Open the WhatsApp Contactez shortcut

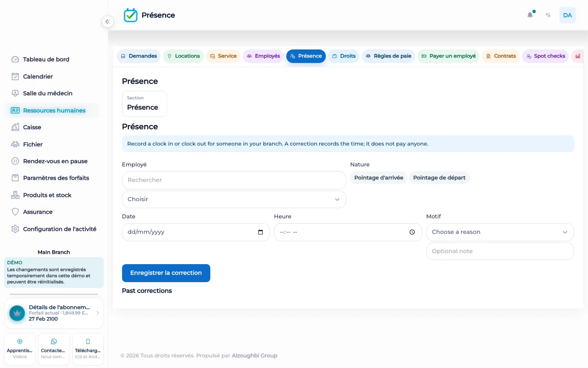point(54,349)
